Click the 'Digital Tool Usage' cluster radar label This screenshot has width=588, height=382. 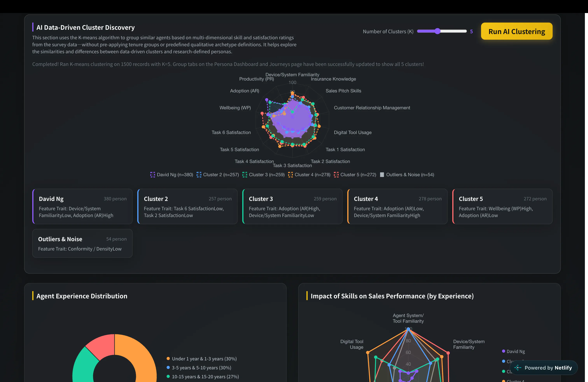(x=353, y=132)
